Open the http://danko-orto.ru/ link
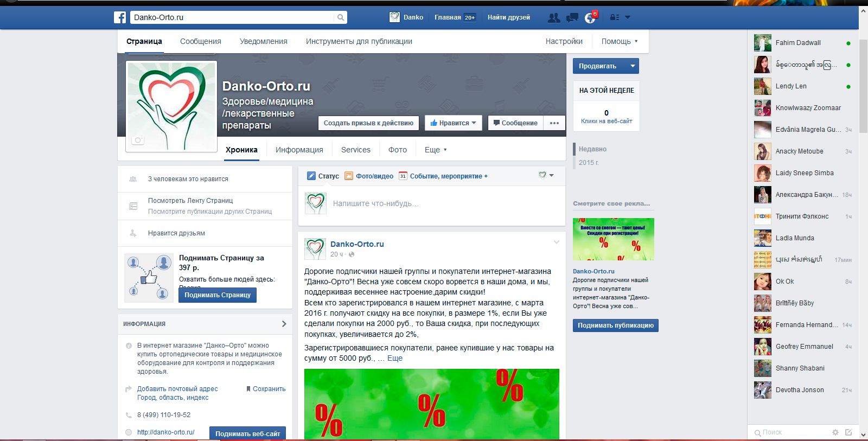 click(166, 432)
